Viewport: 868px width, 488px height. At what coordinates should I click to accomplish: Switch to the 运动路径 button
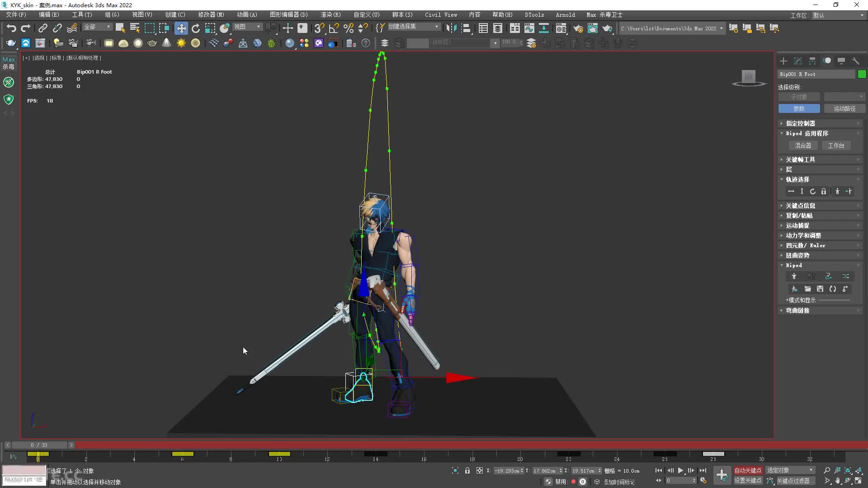pyautogui.click(x=844, y=108)
